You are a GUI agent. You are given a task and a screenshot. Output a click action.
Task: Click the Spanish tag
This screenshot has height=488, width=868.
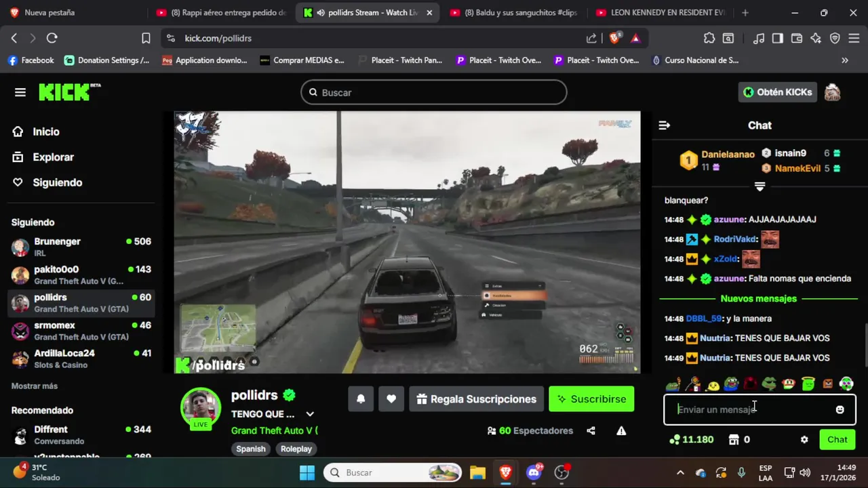click(x=251, y=449)
